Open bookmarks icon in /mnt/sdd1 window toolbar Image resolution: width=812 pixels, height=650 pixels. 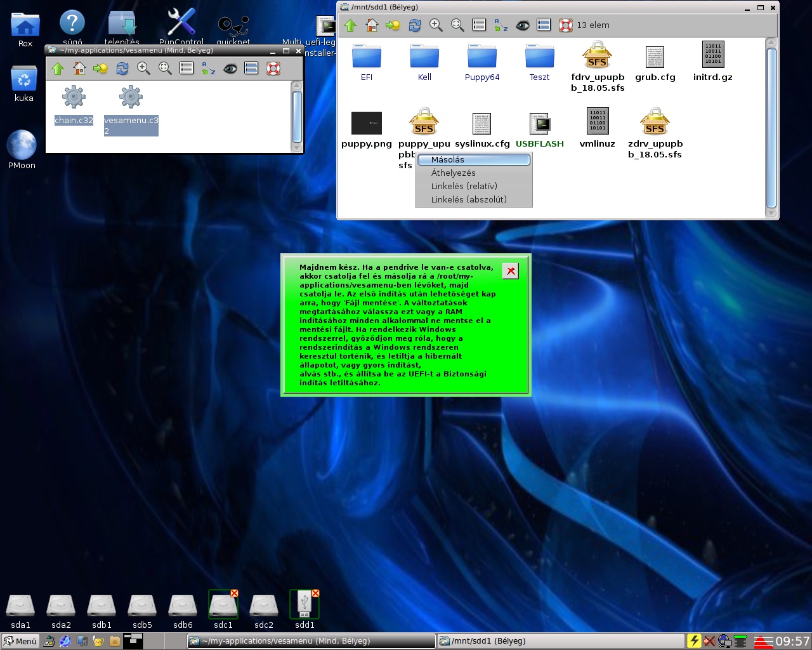[393, 25]
